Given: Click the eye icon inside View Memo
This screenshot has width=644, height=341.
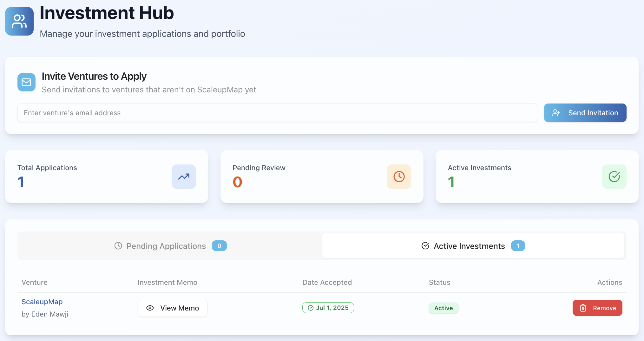Looking at the screenshot, I should click(149, 308).
